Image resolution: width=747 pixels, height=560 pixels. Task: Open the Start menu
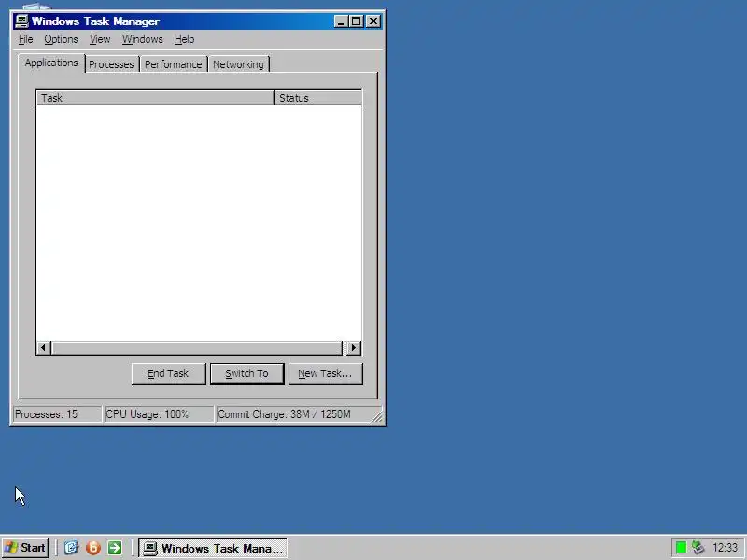[x=25, y=548]
